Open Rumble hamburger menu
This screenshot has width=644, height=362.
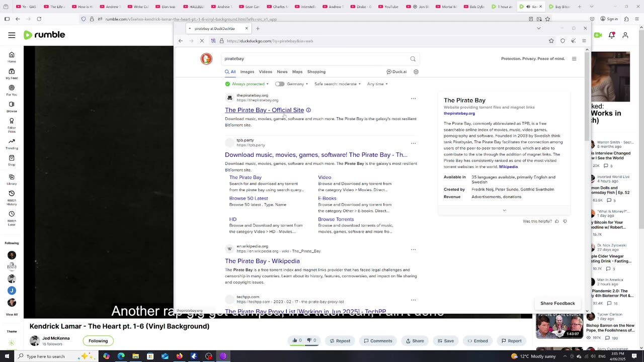pyautogui.click(x=12, y=35)
